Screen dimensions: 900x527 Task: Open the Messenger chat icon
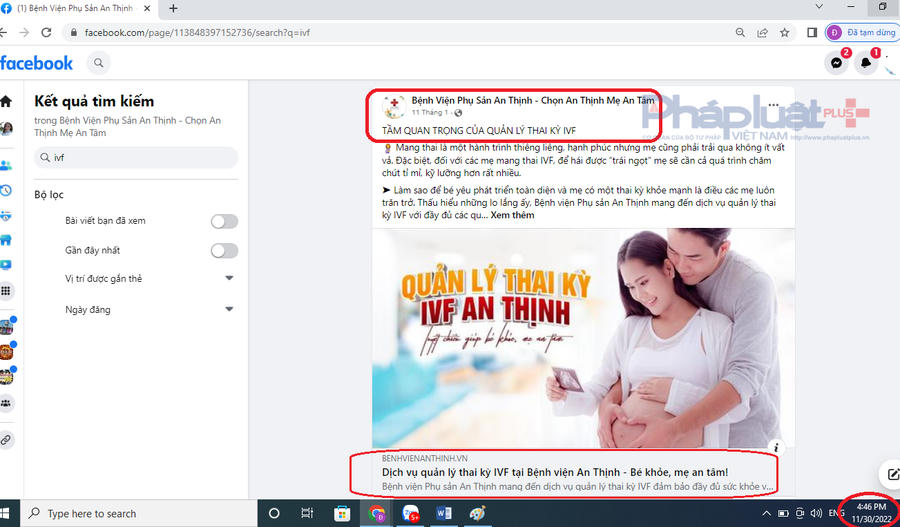pyautogui.click(x=836, y=63)
